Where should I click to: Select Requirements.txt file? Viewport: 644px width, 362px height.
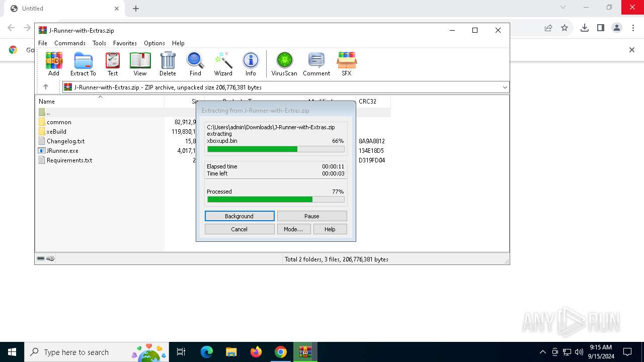69,160
